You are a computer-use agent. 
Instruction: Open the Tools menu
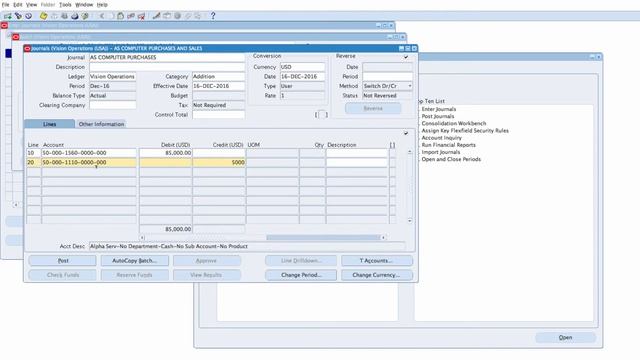click(65, 4)
